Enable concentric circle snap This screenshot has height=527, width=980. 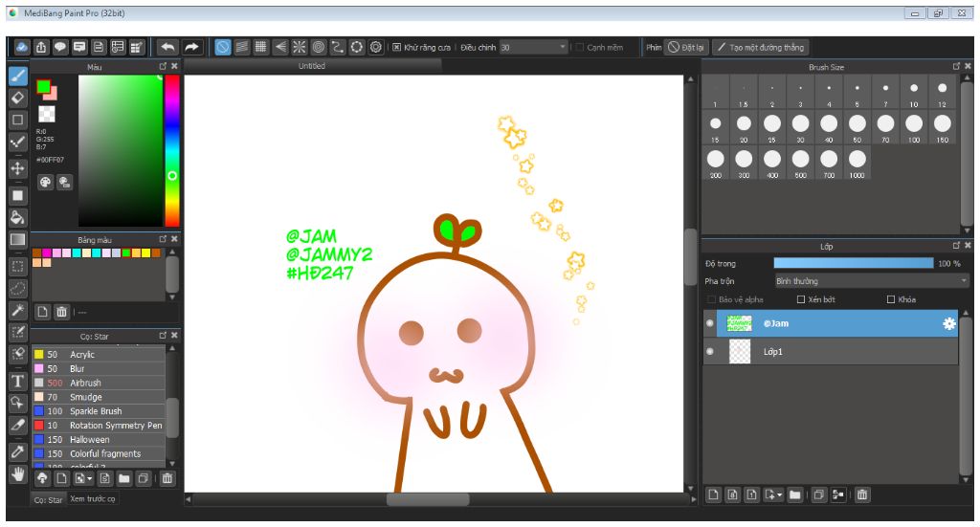point(319,47)
